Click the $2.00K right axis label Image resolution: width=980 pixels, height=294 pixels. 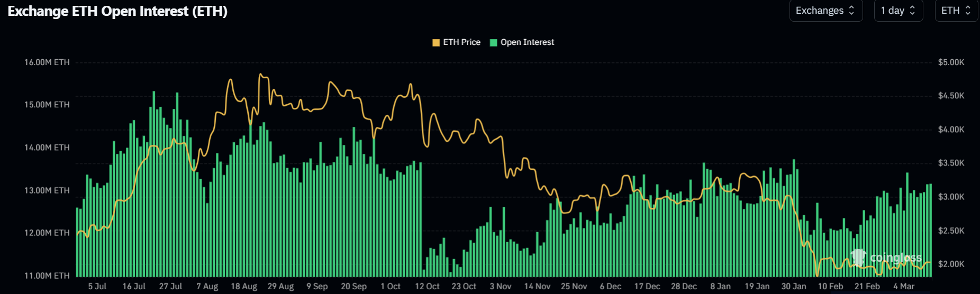click(951, 264)
